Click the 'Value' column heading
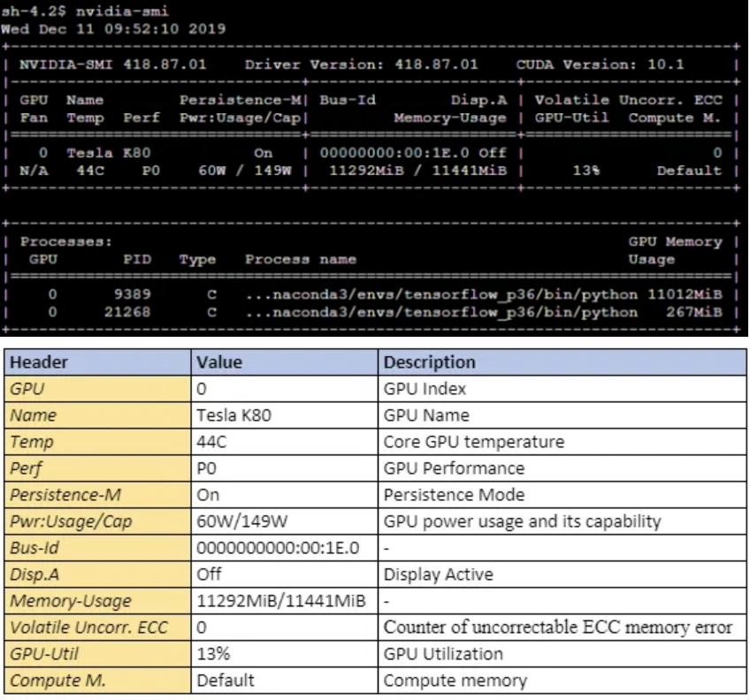The width and height of the screenshot is (750, 700). (x=219, y=362)
